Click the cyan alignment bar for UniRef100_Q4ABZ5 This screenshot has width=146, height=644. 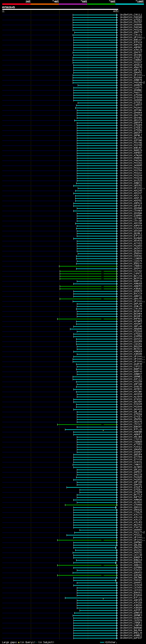[x=98, y=85]
